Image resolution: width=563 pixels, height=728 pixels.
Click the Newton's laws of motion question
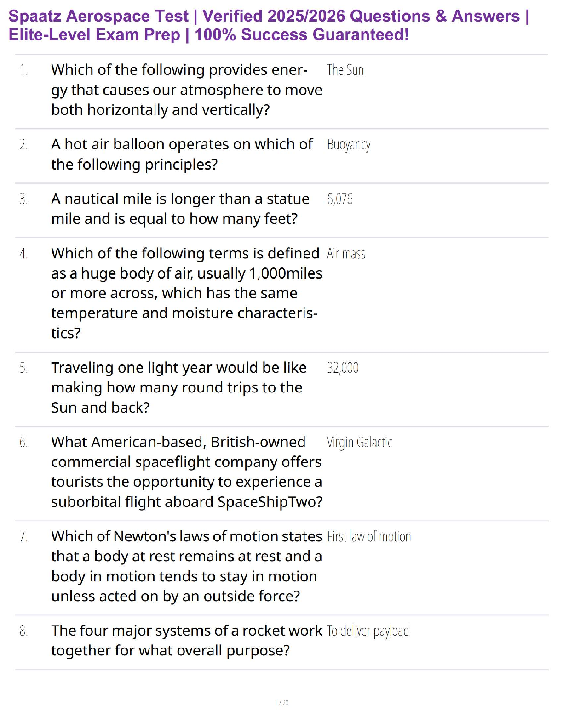(x=186, y=566)
